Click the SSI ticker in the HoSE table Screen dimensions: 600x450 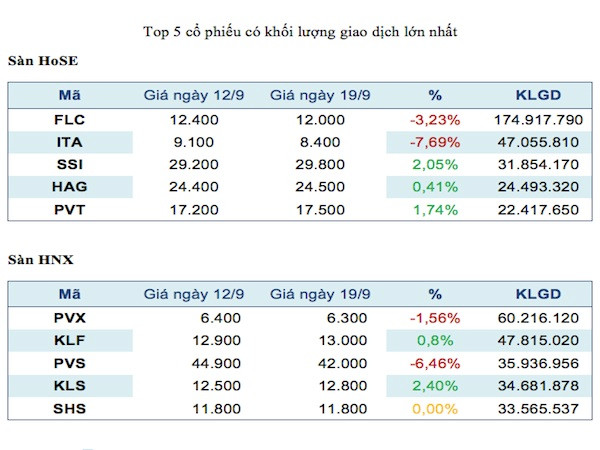click(62, 165)
